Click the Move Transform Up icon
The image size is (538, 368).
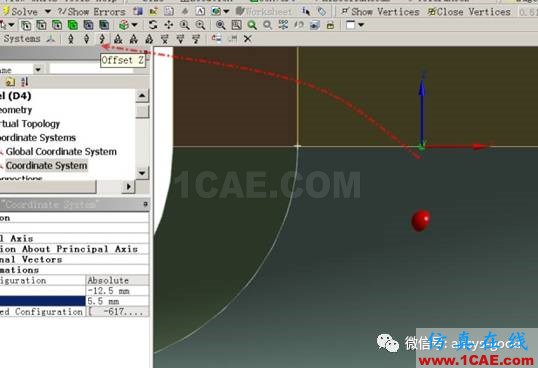click(217, 39)
